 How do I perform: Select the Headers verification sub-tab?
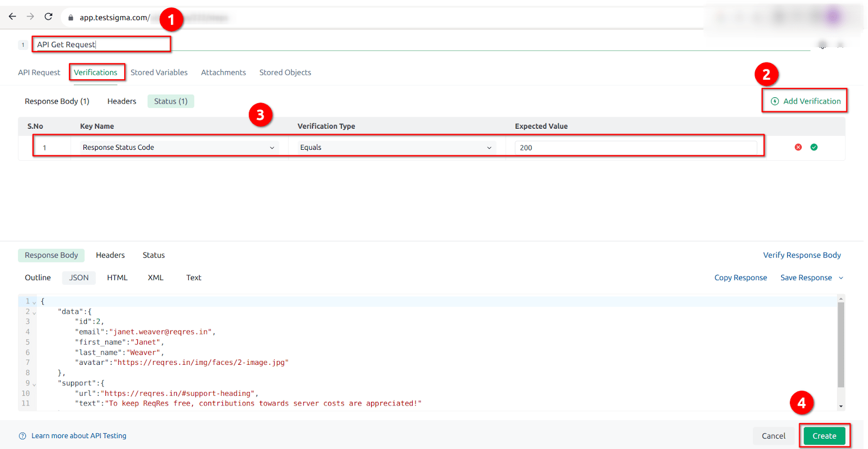[122, 101]
